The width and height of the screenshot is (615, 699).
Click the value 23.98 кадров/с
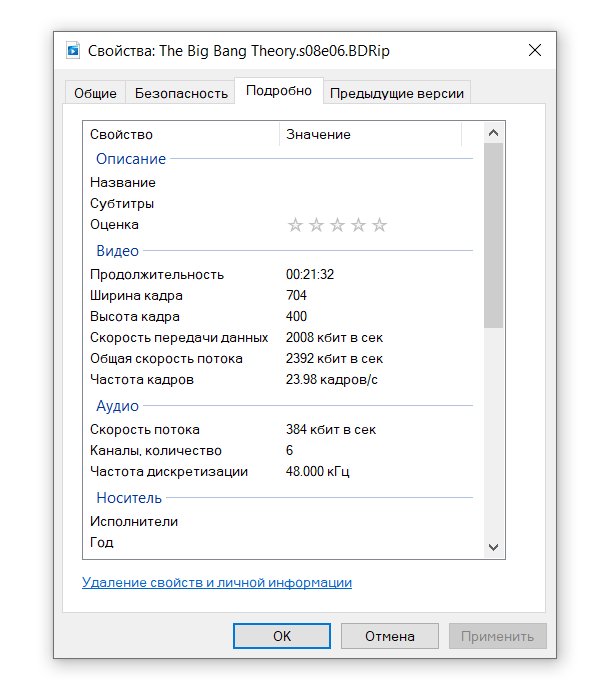332,379
